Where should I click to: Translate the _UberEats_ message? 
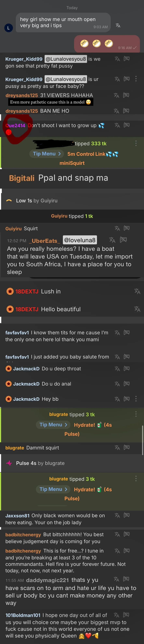112,240
